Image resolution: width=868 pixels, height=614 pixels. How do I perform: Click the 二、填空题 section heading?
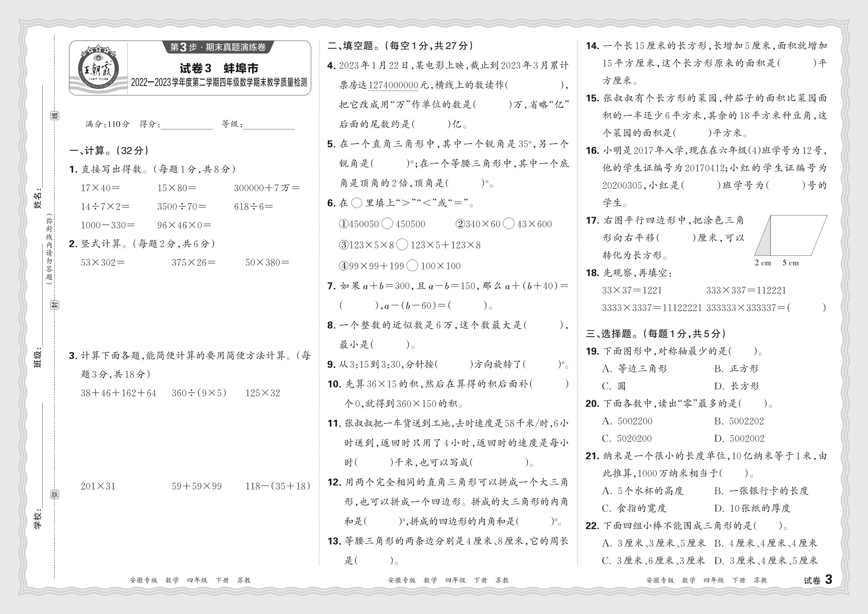click(x=351, y=46)
